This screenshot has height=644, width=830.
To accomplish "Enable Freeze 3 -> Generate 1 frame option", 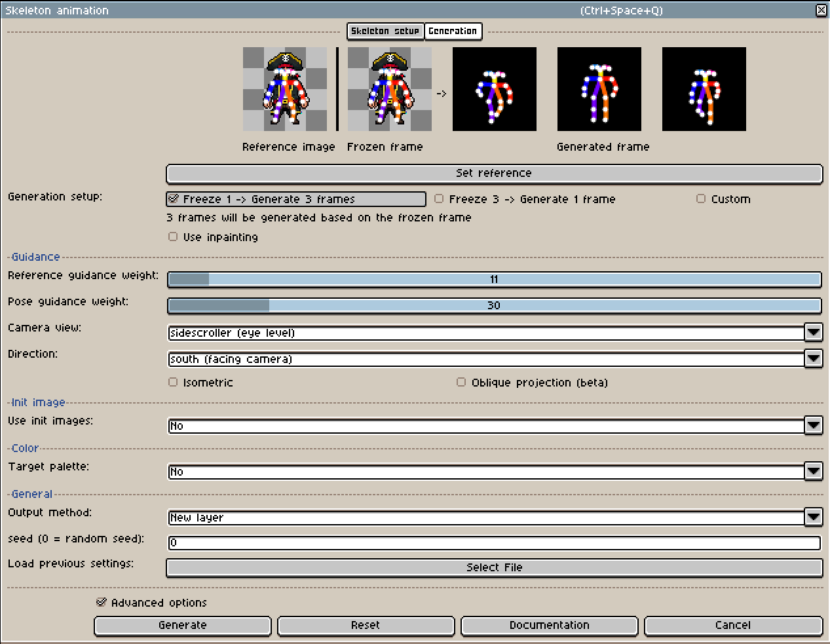I will click(x=439, y=199).
